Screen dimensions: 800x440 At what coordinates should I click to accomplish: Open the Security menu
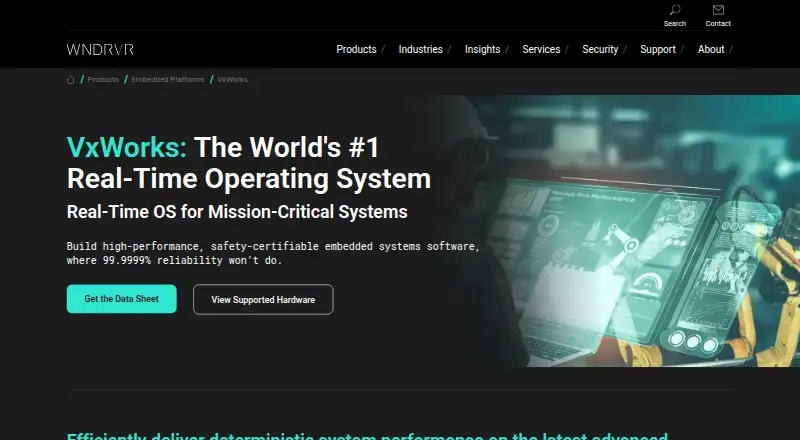tap(600, 50)
